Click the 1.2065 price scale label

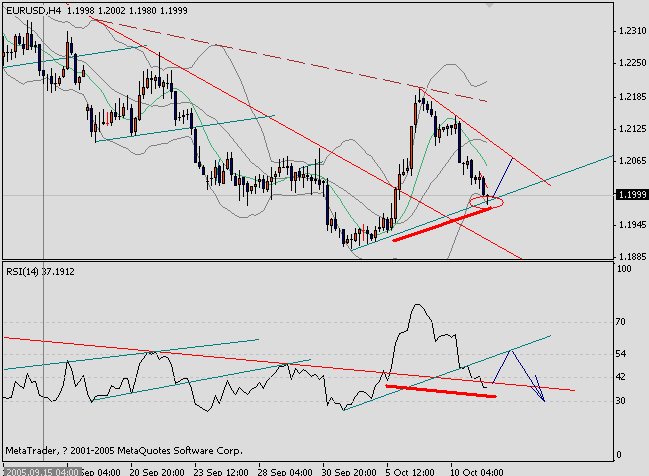pyautogui.click(x=632, y=161)
